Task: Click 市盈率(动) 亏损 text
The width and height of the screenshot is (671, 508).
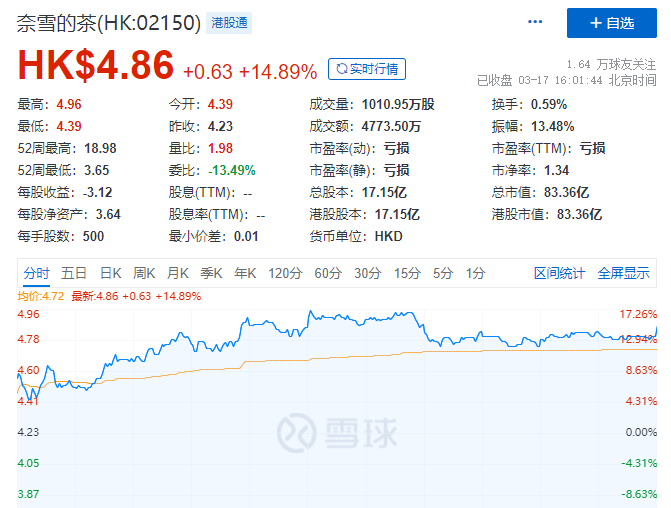Action: (396, 148)
